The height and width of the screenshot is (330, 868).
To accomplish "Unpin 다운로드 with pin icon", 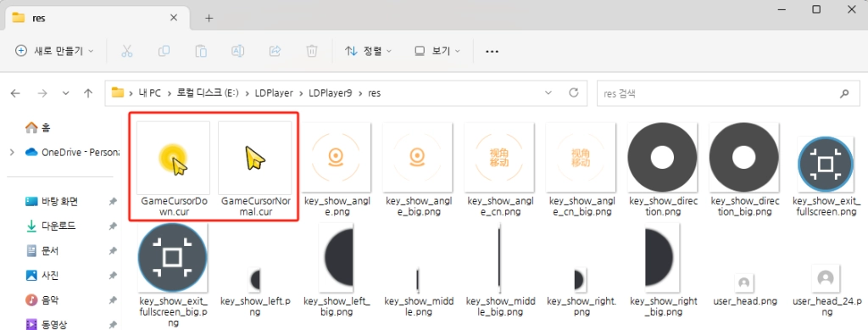I will (113, 226).
